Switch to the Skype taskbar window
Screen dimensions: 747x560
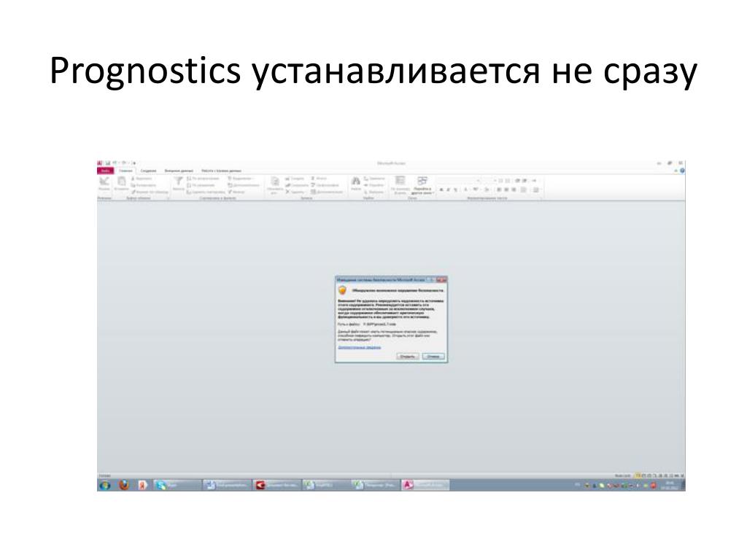pos(177,485)
